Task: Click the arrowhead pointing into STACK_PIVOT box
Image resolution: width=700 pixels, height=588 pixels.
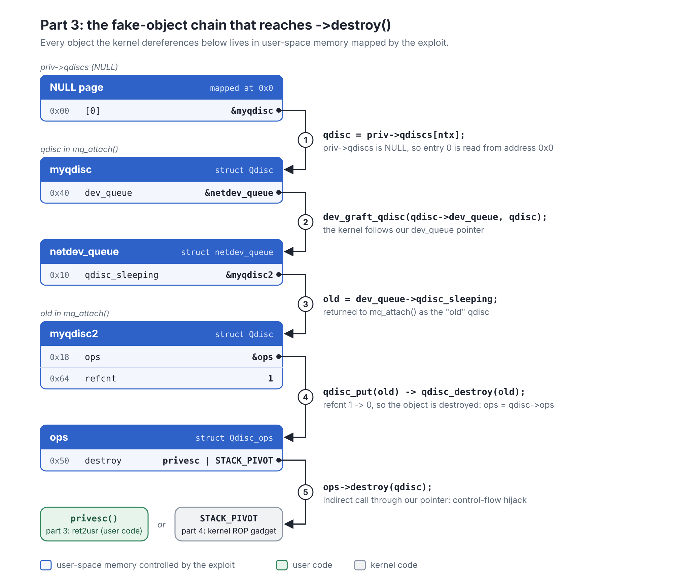Action: click(289, 524)
